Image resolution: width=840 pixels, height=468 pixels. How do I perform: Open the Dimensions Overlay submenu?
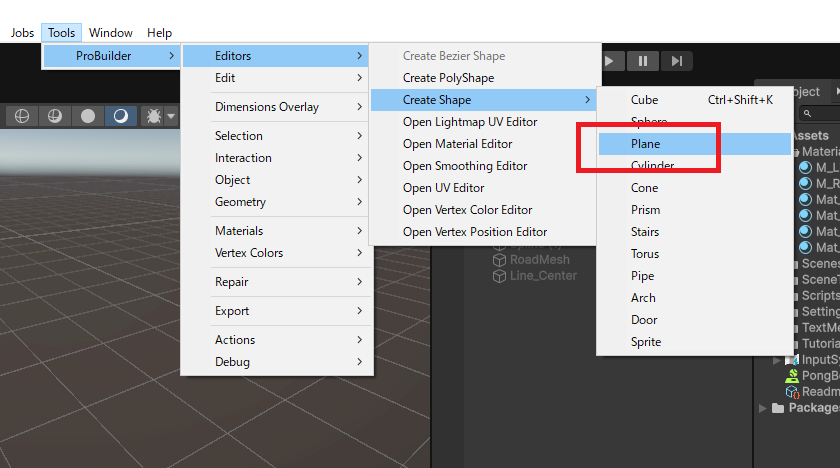coord(267,107)
